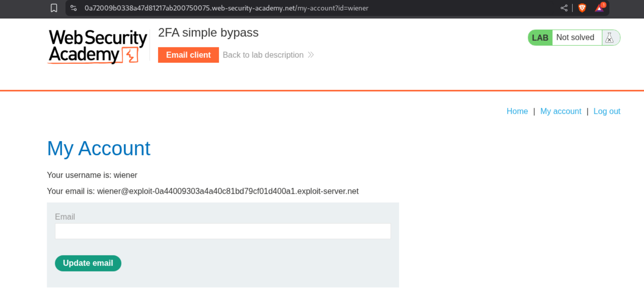
Task: Click the flask icon in lab status
Action: tap(609, 38)
